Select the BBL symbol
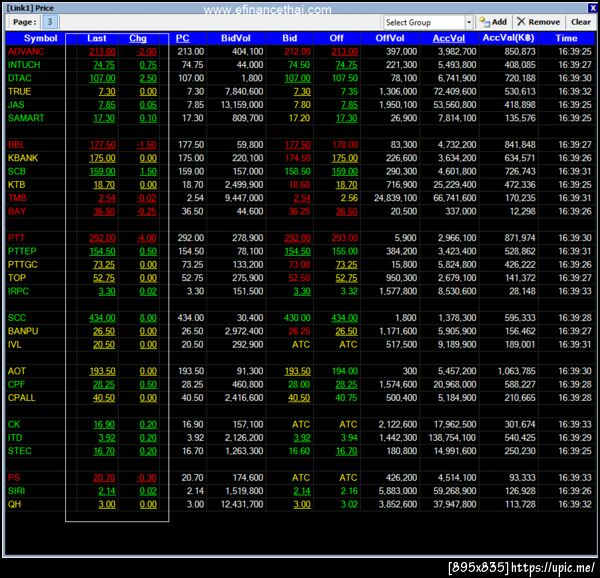 click(16, 145)
